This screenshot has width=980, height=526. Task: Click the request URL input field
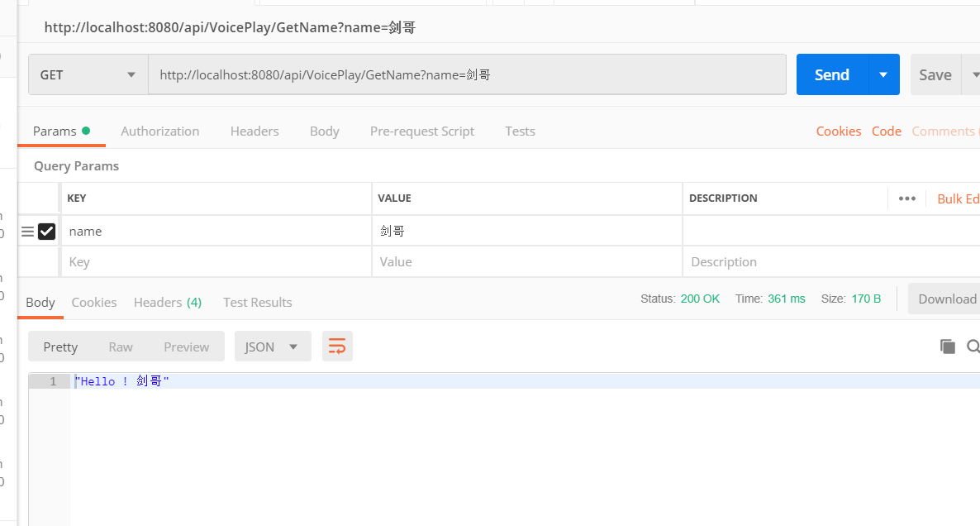tap(467, 74)
